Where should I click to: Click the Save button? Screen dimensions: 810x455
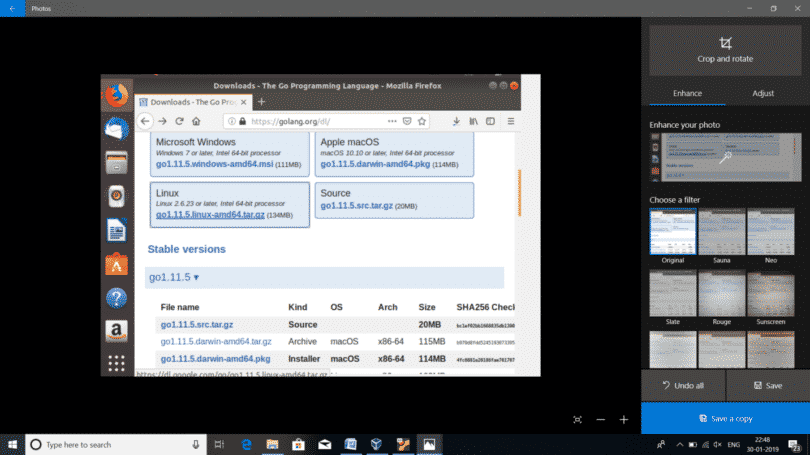pos(768,386)
